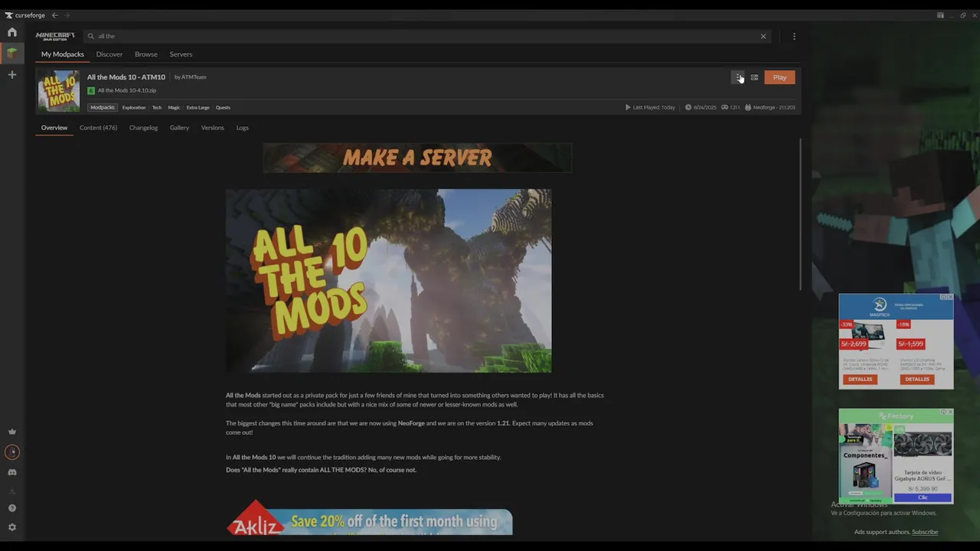Open the settings gear in sidebar

click(x=11, y=527)
